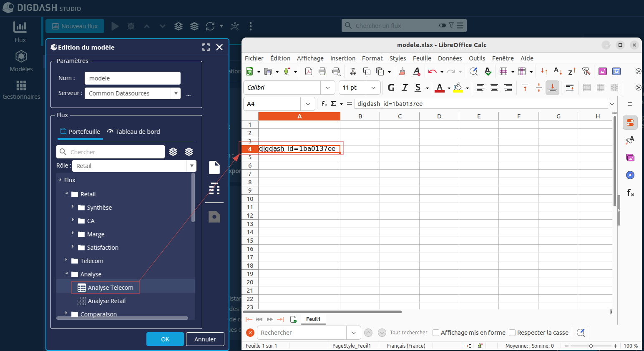This screenshot has height=351, width=644.
Task: Click the new blank document icon beside Rôle
Action: [214, 167]
